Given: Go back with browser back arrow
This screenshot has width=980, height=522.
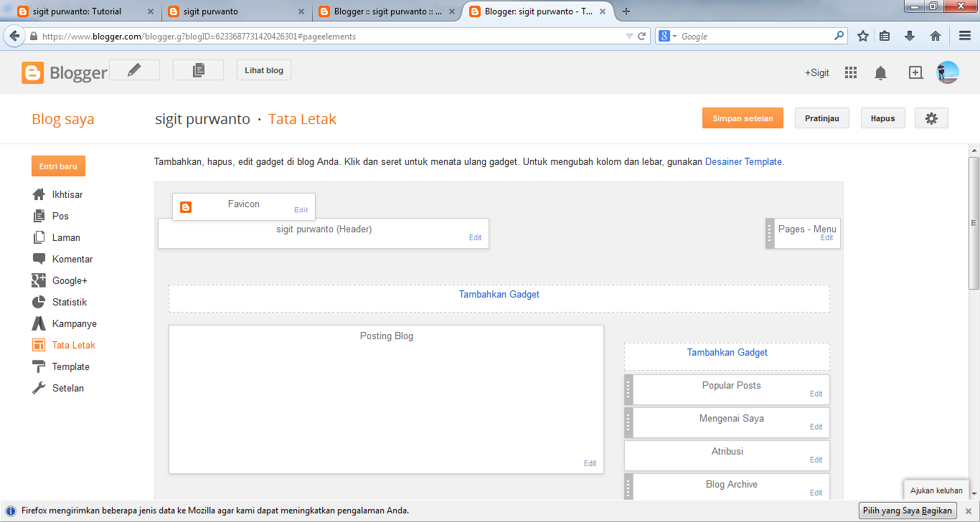Looking at the screenshot, I should pyautogui.click(x=14, y=36).
